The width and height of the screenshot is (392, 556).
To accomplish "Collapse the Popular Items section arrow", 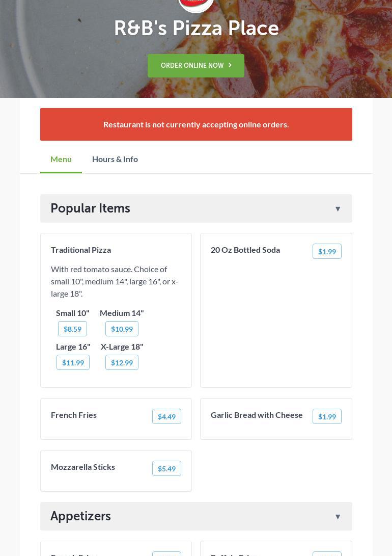I will click(x=338, y=208).
